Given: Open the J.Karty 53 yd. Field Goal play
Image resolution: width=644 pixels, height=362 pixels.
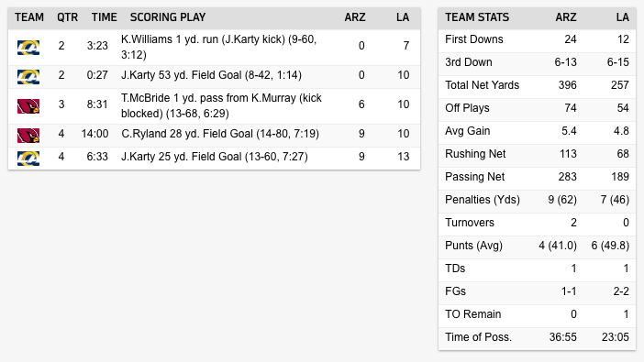Looking at the screenshot, I should (211, 75).
